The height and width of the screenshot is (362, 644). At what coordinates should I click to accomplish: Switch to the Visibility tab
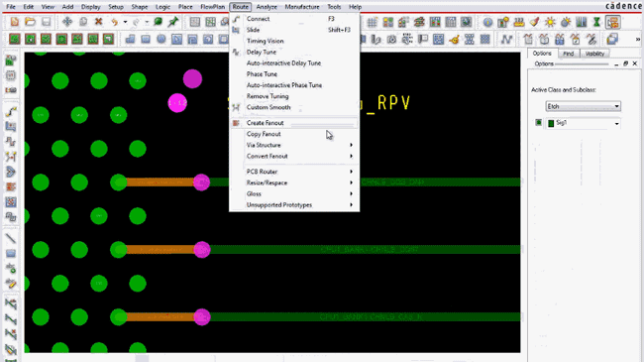(594, 54)
